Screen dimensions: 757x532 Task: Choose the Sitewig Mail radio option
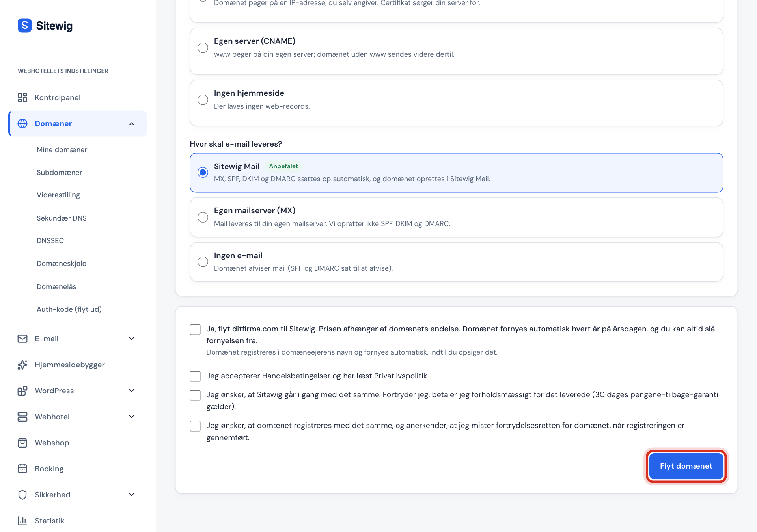click(x=203, y=172)
